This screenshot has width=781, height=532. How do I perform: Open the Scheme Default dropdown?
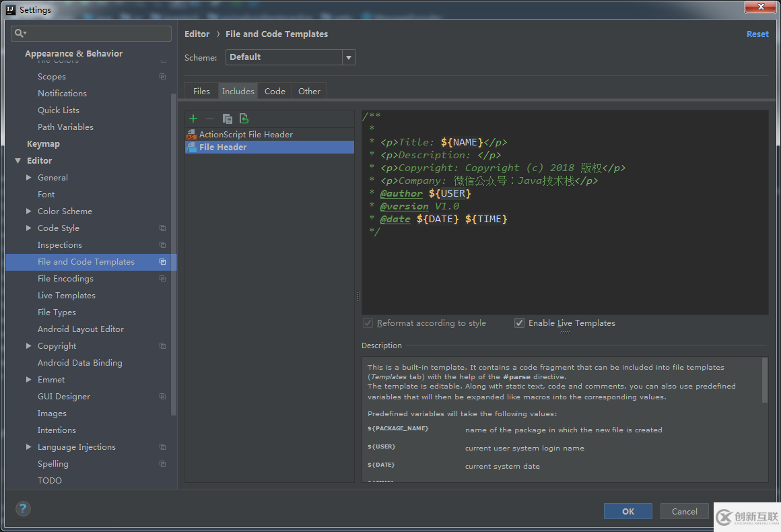coord(290,57)
